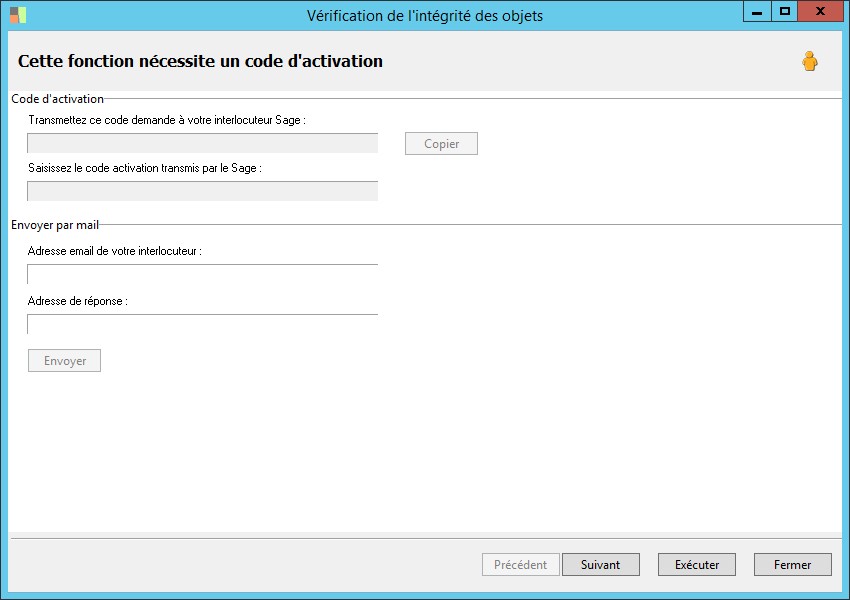Focus the code demande field for Sage
The width and height of the screenshot is (850, 600).
click(x=203, y=143)
